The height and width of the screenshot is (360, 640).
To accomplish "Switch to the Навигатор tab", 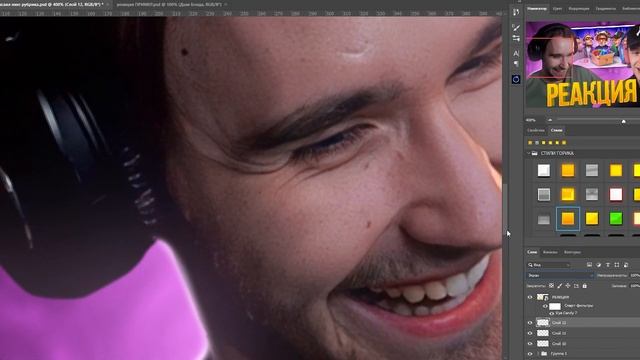I will pos(536,8).
